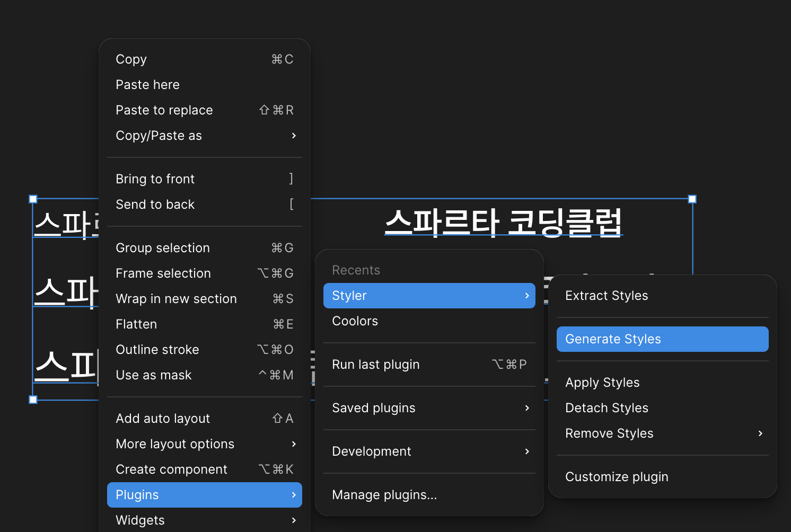Expand Development submenu
The width and height of the screenshot is (791, 532).
[x=429, y=451]
